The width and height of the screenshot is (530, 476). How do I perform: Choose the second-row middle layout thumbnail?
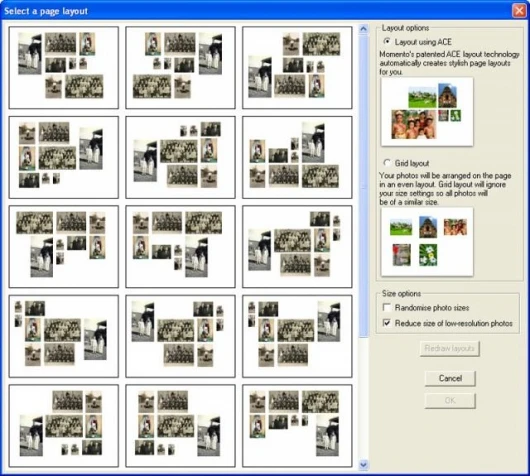[x=180, y=157]
